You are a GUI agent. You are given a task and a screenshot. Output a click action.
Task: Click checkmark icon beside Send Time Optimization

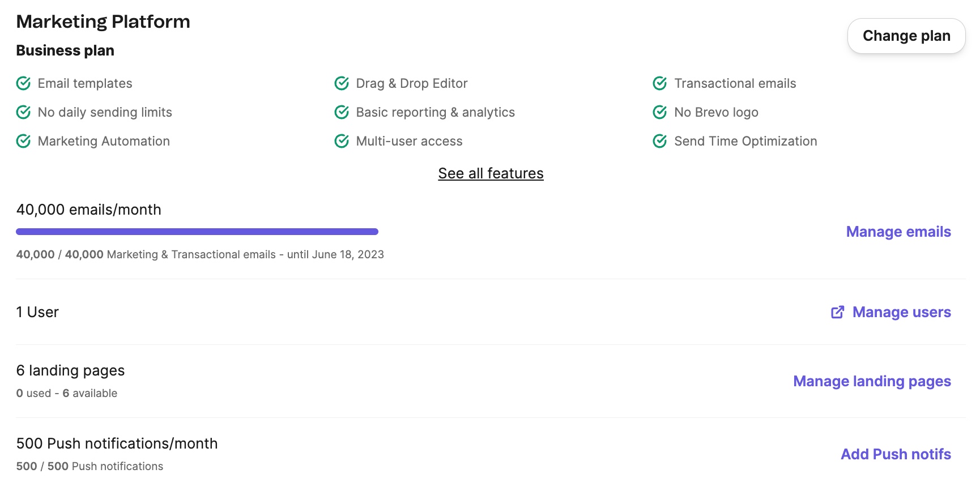660,141
